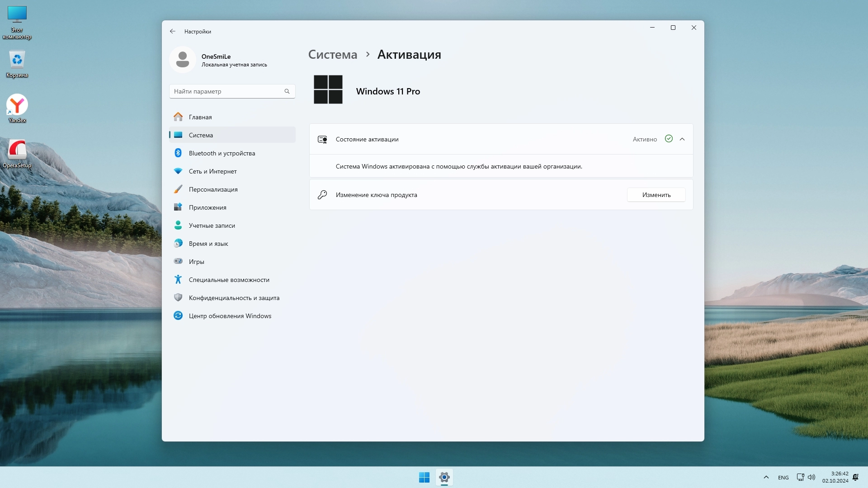Open Privacy and security settings
The image size is (868, 488).
(234, 298)
